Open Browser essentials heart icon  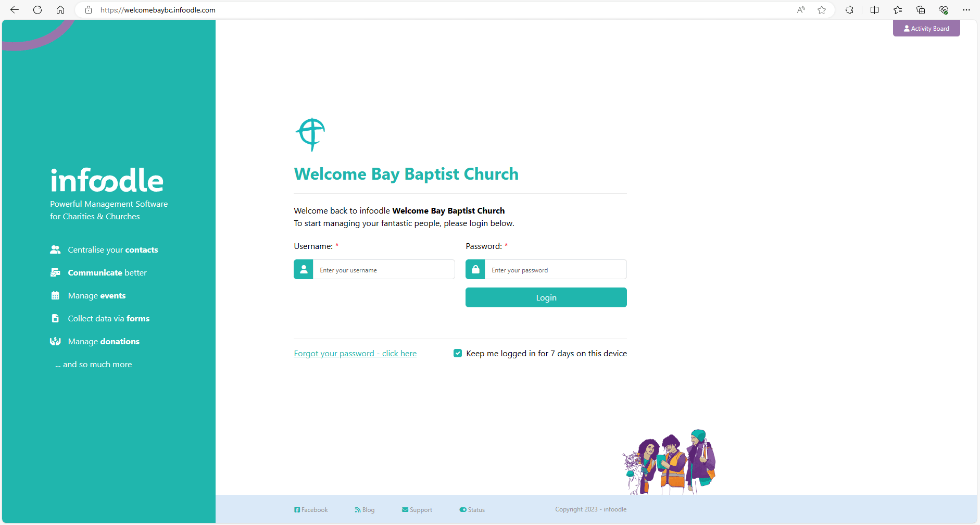(944, 10)
